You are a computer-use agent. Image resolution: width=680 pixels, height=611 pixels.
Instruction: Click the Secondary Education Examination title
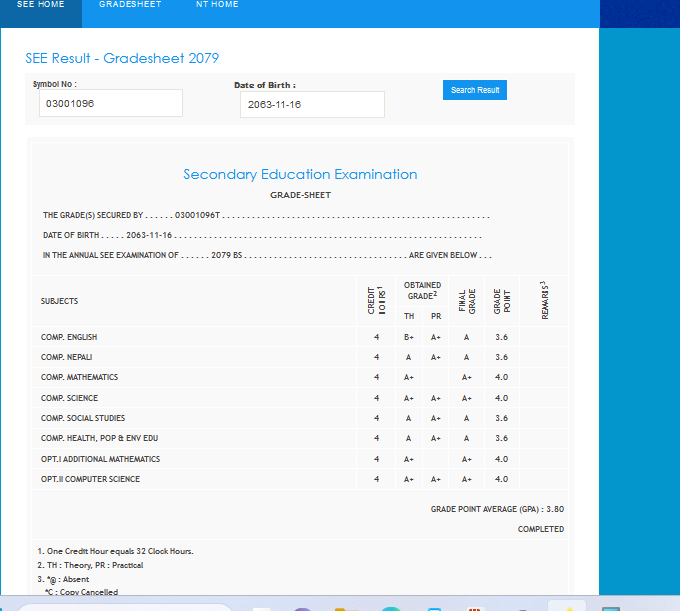click(300, 174)
